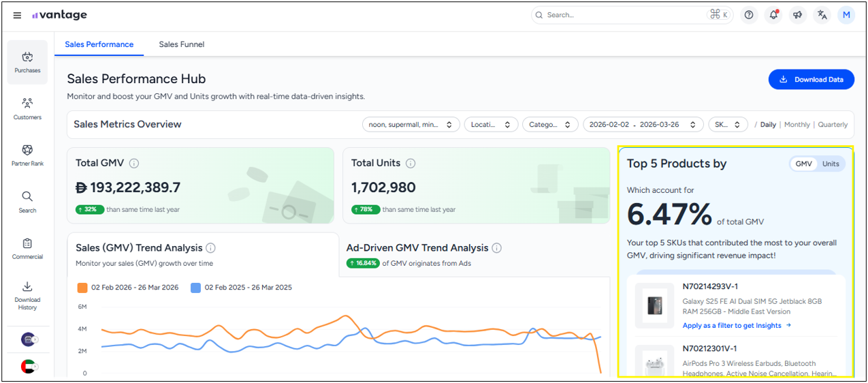Click the help question mark icon
The height and width of the screenshot is (383, 868).
coord(749,15)
